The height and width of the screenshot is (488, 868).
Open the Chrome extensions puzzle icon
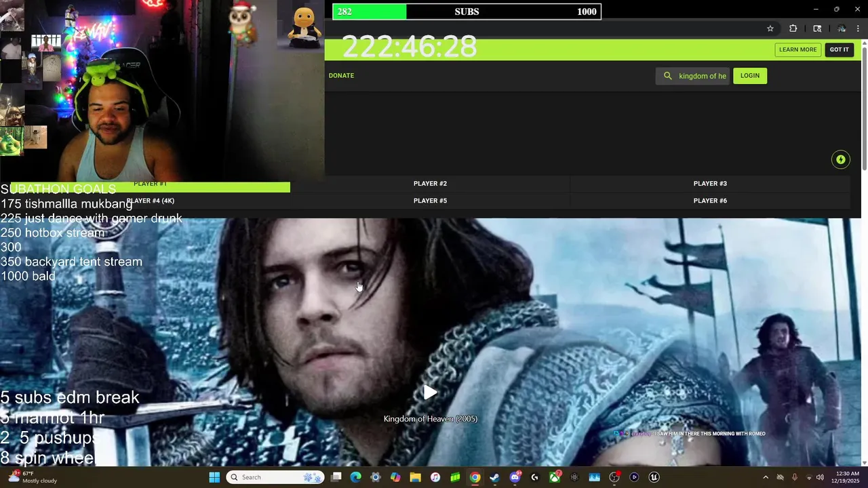[x=793, y=28]
